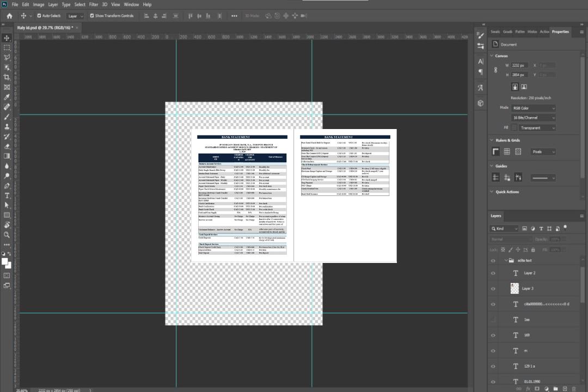Select the Lasso tool
Screen dimensions: 588x392
coord(7,57)
